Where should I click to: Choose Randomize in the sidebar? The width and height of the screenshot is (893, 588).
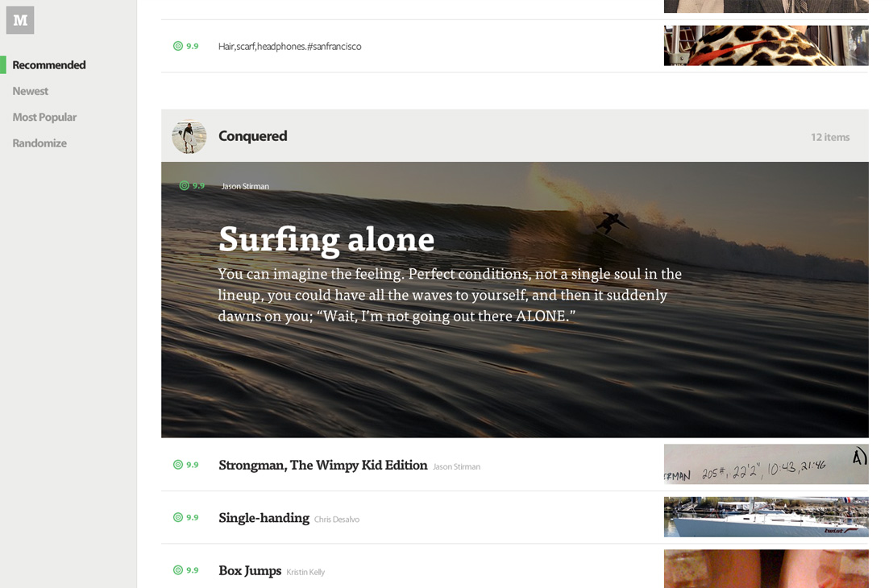pos(39,143)
